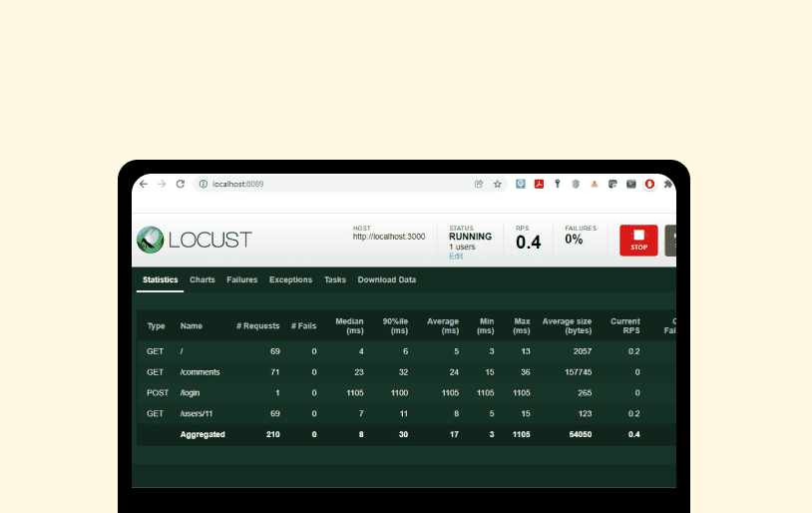This screenshot has height=513, width=812.
Task: Switch to the Statistics tab
Action: click(160, 279)
